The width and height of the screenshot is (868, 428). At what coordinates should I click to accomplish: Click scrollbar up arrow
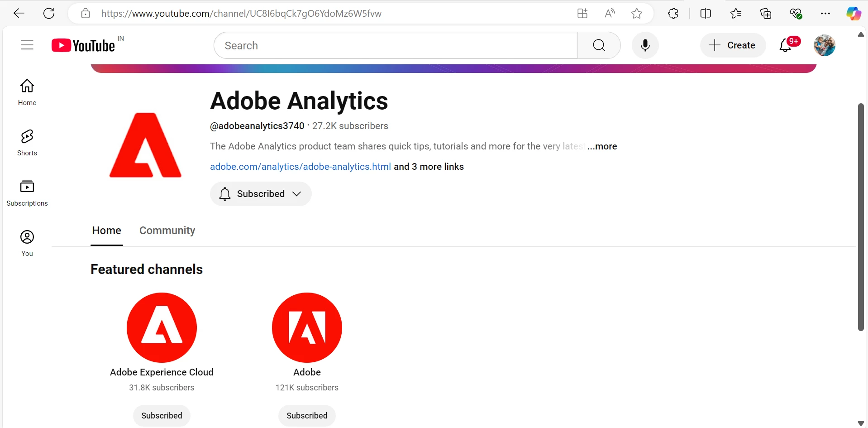861,34
